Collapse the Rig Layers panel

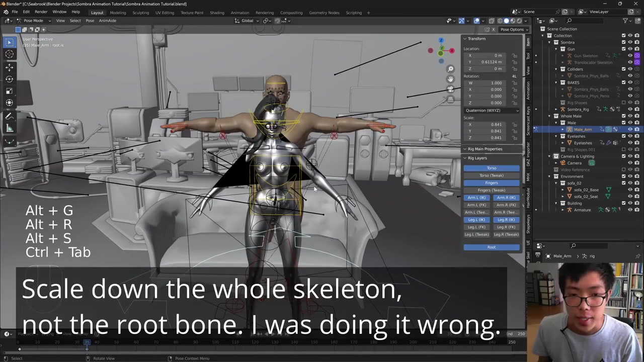tap(465, 158)
